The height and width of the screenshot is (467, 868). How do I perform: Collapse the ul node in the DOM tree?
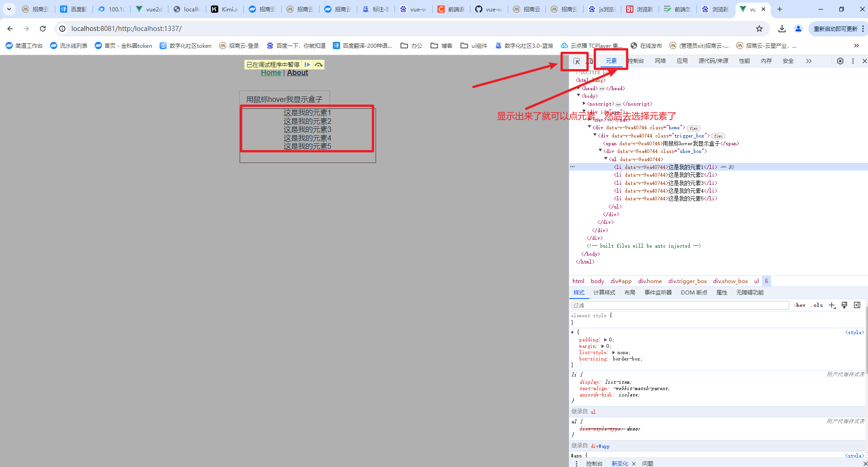606,159
